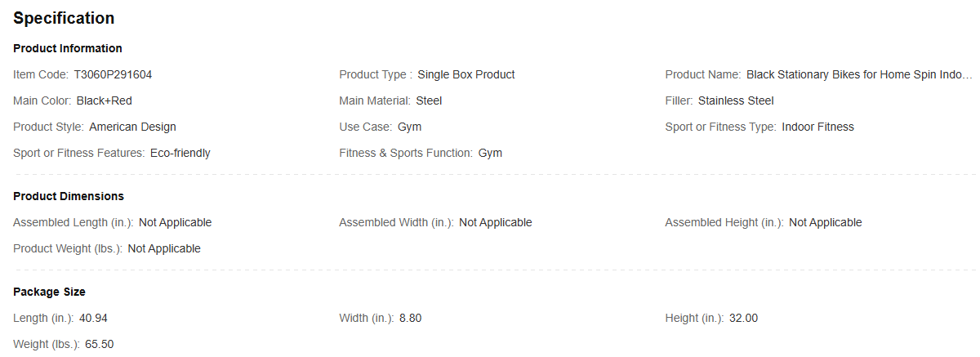Click the Fitness & Sports Function label
Image resolution: width=980 pixels, height=357 pixels.
coord(406,153)
